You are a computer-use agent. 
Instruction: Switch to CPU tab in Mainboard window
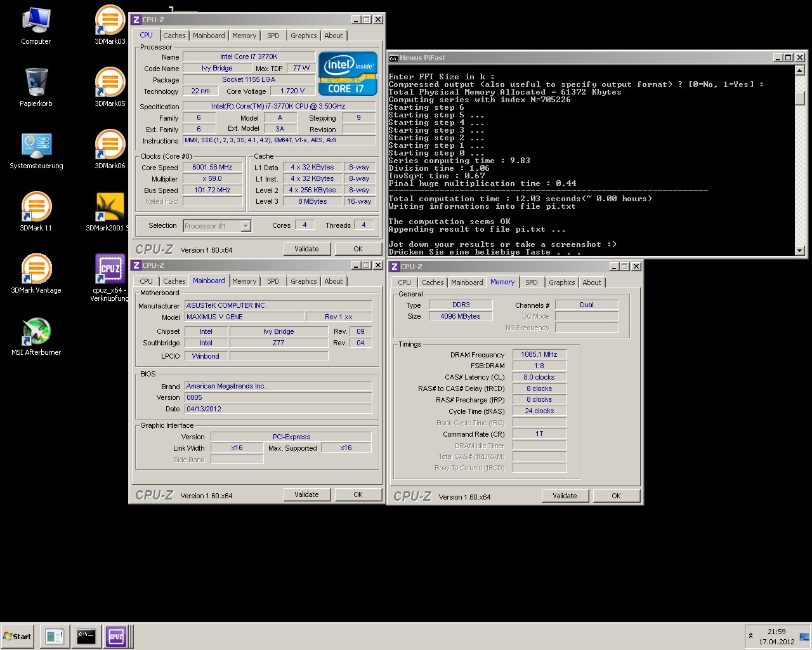147,281
